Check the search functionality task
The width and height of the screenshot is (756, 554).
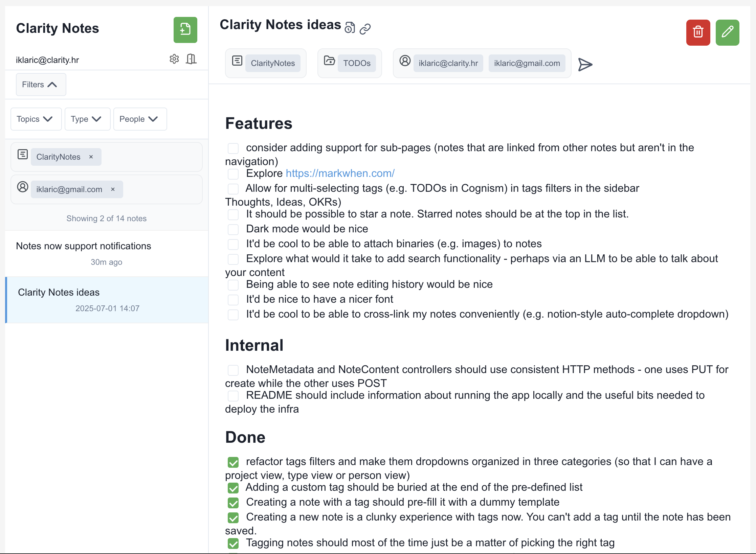[x=233, y=259]
